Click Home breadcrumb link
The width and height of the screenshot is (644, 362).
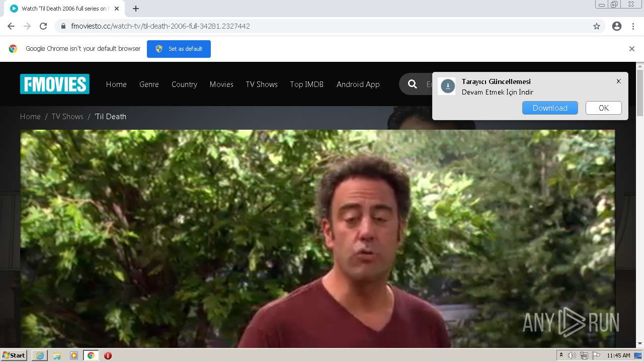[30, 116]
